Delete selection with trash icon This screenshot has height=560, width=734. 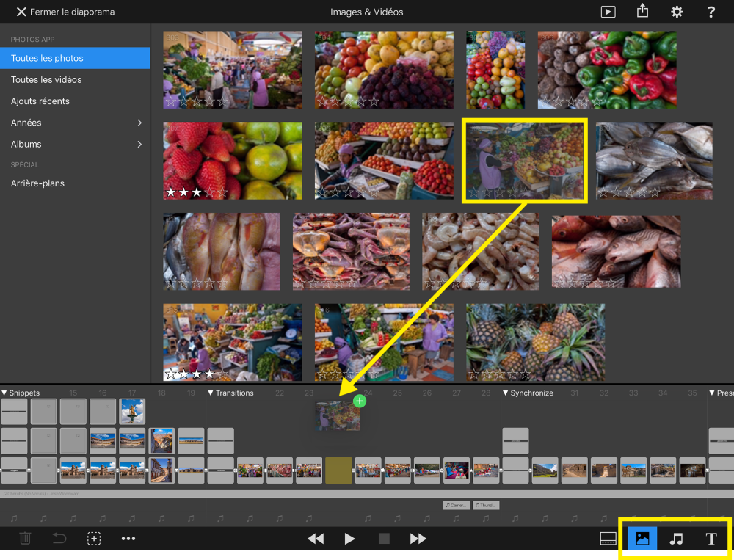(25, 539)
